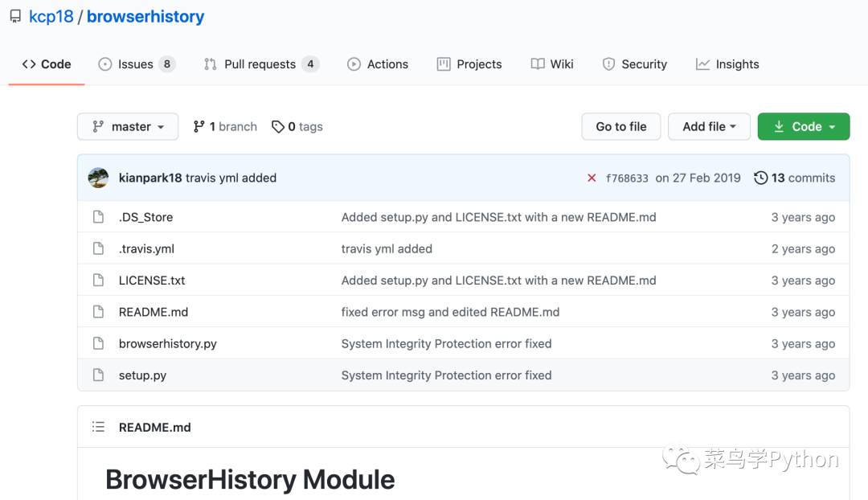868x500 pixels.
Task: Click the branch icon in master button
Action: 99,127
